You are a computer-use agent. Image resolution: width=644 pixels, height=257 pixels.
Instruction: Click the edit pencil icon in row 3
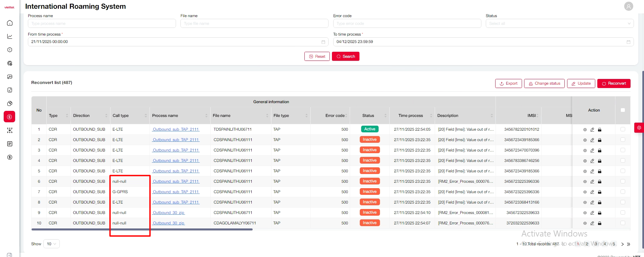592,151
